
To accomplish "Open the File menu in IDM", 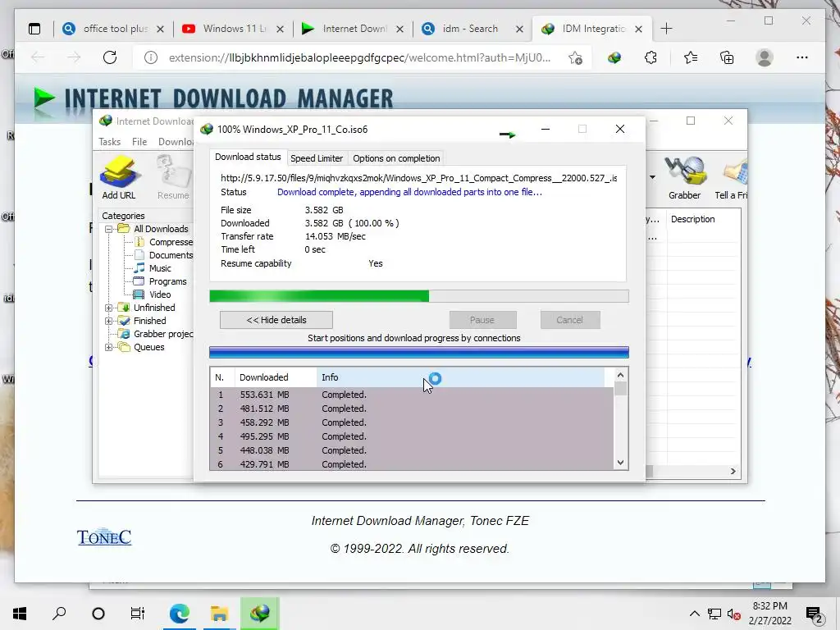I will pos(139,141).
